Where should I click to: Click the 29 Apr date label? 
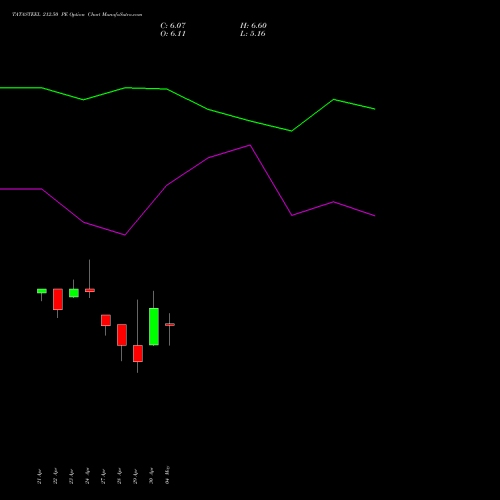pos(135,477)
